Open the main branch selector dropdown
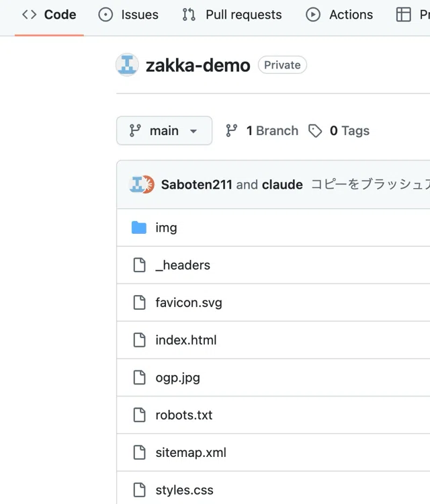 (x=164, y=131)
